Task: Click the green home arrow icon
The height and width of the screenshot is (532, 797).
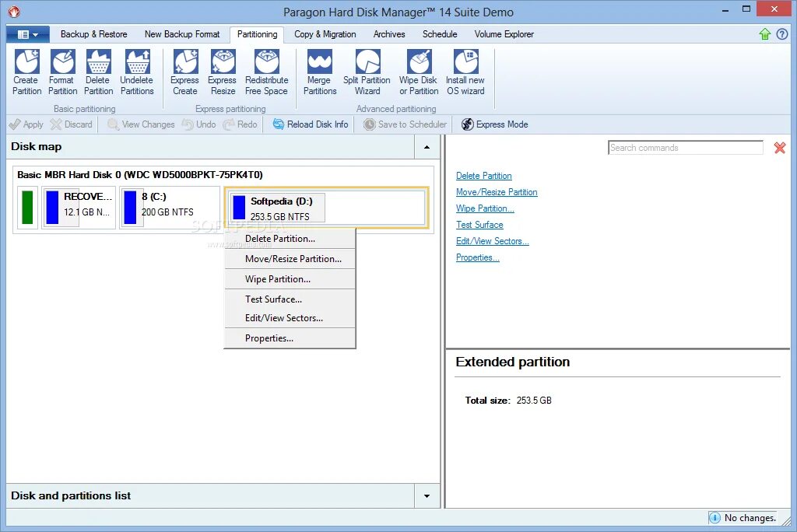Action: [764, 34]
